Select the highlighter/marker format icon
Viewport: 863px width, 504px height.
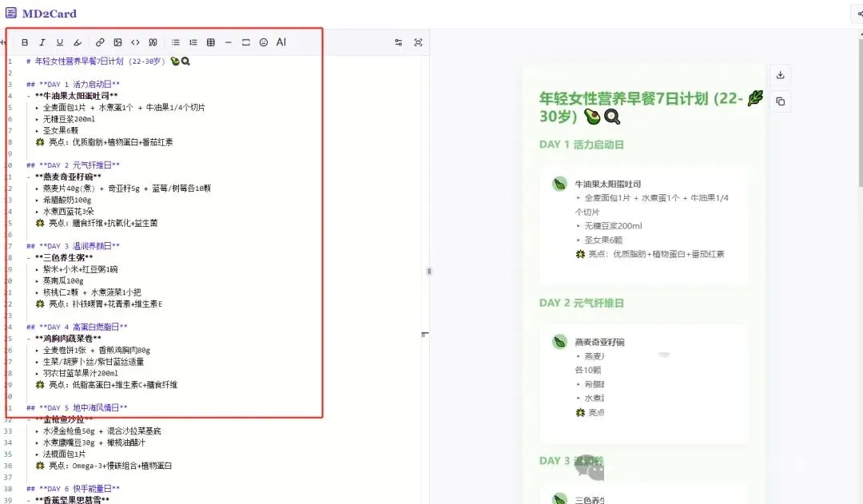(78, 42)
